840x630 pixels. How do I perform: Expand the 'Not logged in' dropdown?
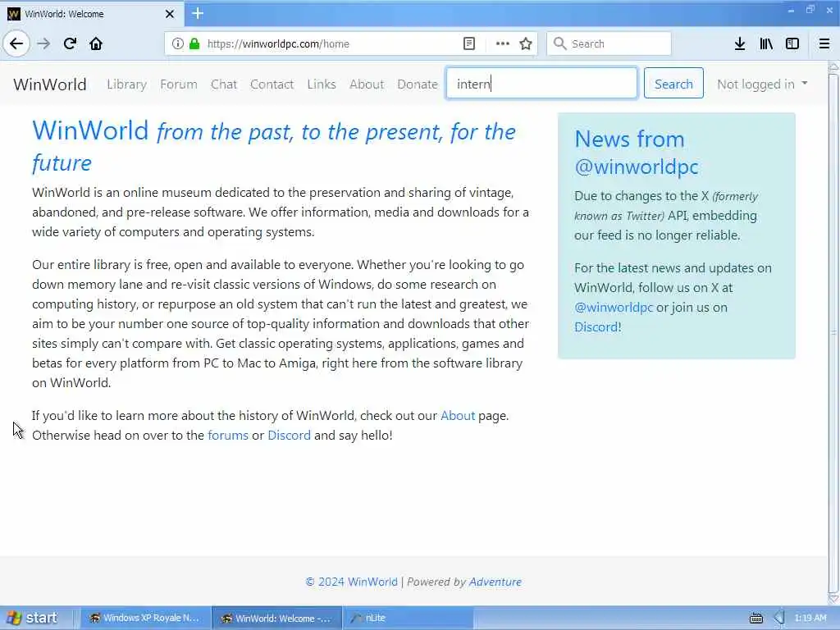pyautogui.click(x=762, y=84)
